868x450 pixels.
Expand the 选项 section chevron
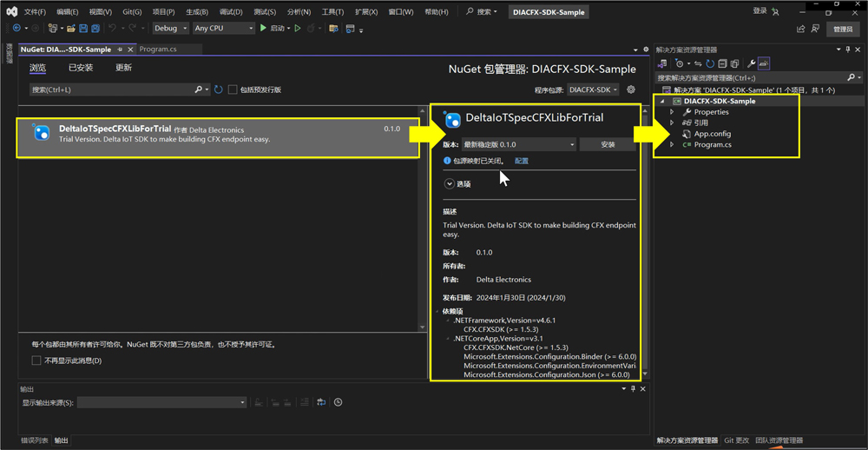(450, 184)
